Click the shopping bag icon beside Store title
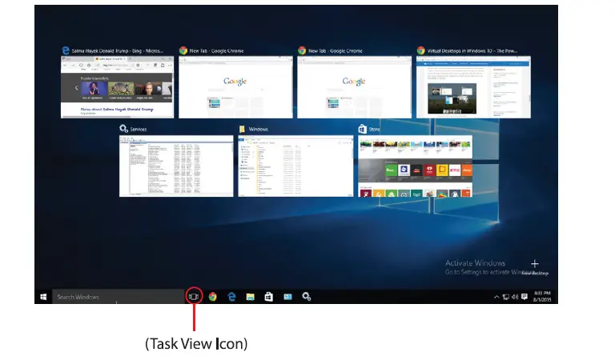Screen dimensions: 615x364 coord(363,129)
